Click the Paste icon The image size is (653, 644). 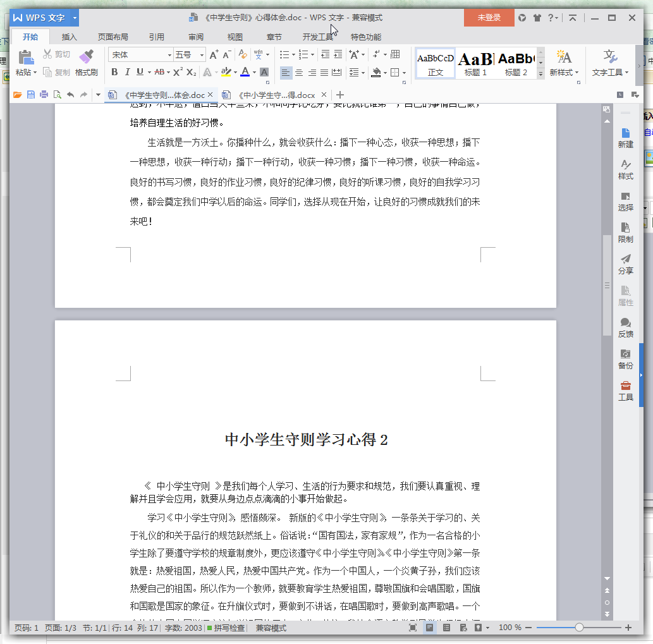pyautogui.click(x=26, y=57)
